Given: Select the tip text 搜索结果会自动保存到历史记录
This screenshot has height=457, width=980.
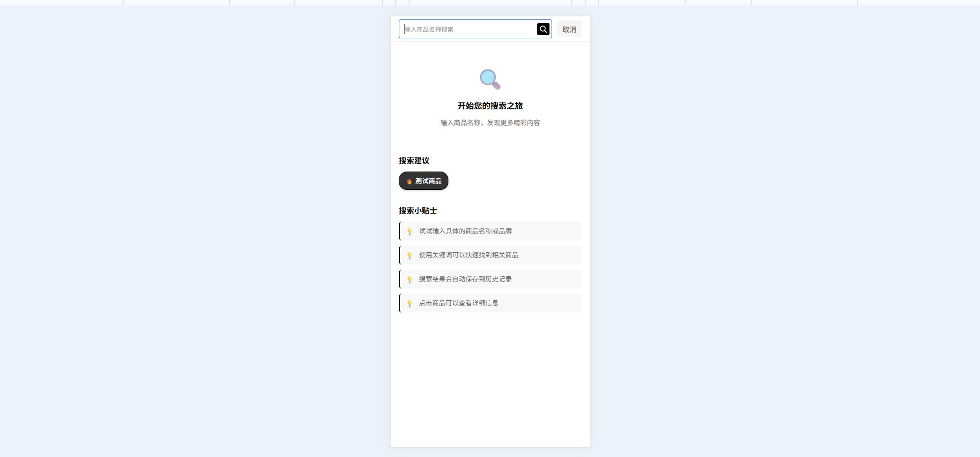Looking at the screenshot, I should click(465, 279).
